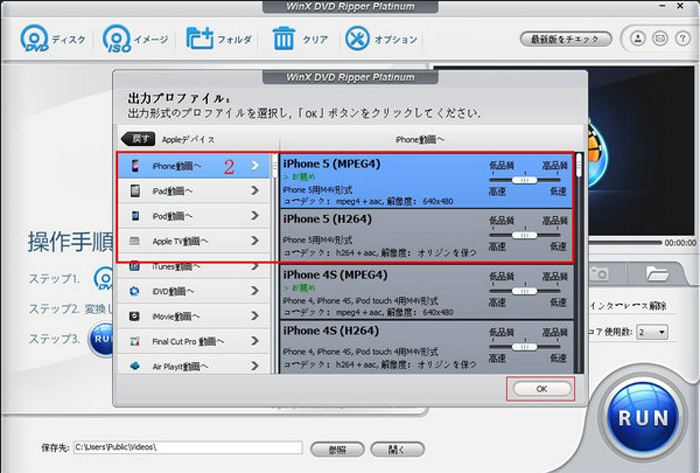This screenshot has width=700, height=473.
Task: Click the big RUN button
Action: coord(643,418)
